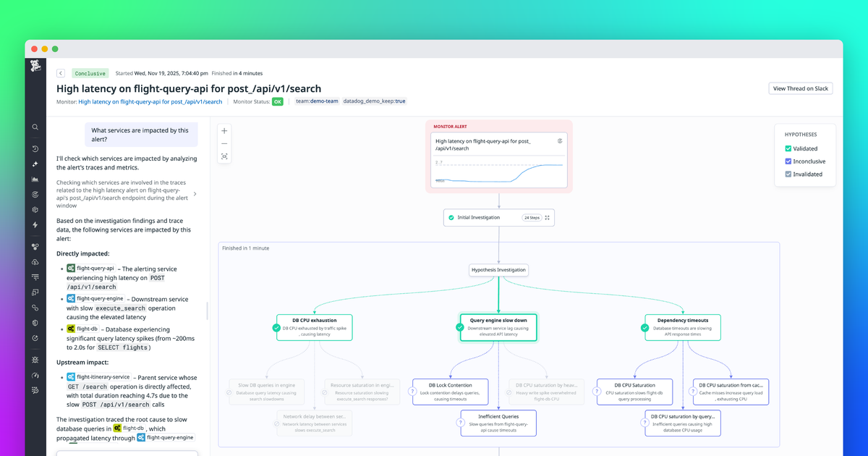Open recently viewed history clock icon

tap(35, 148)
